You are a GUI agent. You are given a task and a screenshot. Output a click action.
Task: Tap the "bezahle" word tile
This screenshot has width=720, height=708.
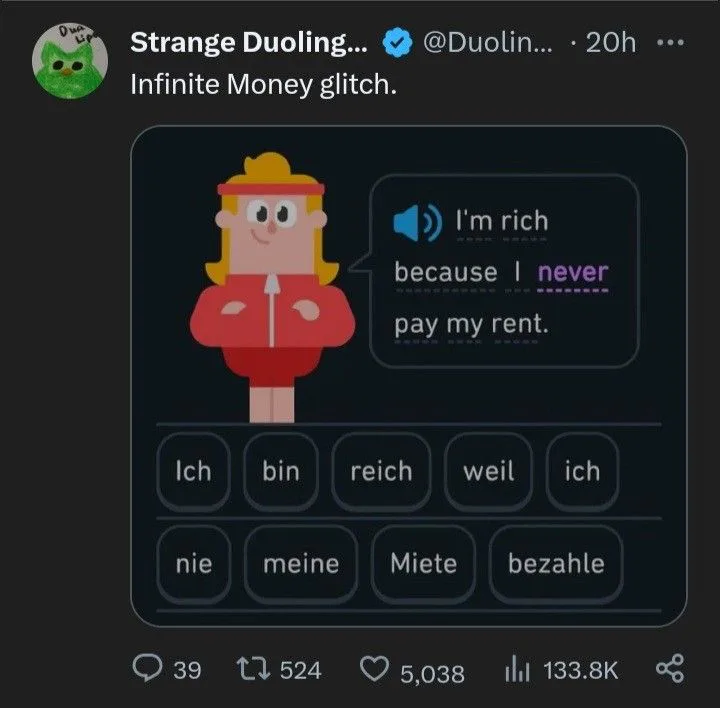tap(556, 564)
